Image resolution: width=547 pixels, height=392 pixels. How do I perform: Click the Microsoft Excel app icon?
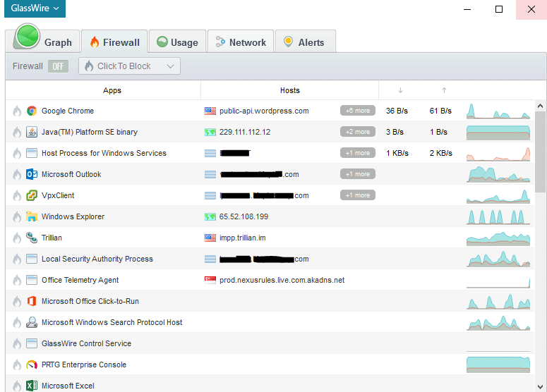[32, 386]
